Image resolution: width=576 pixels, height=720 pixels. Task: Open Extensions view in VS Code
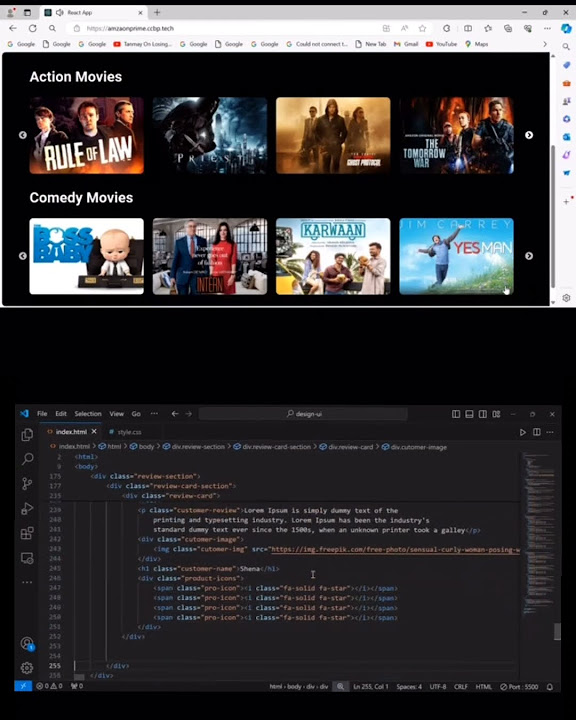click(x=27, y=533)
